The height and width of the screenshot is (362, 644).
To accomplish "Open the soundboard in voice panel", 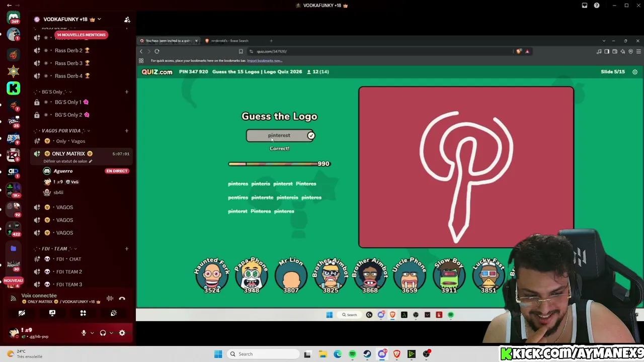I will pyautogui.click(x=114, y=313).
